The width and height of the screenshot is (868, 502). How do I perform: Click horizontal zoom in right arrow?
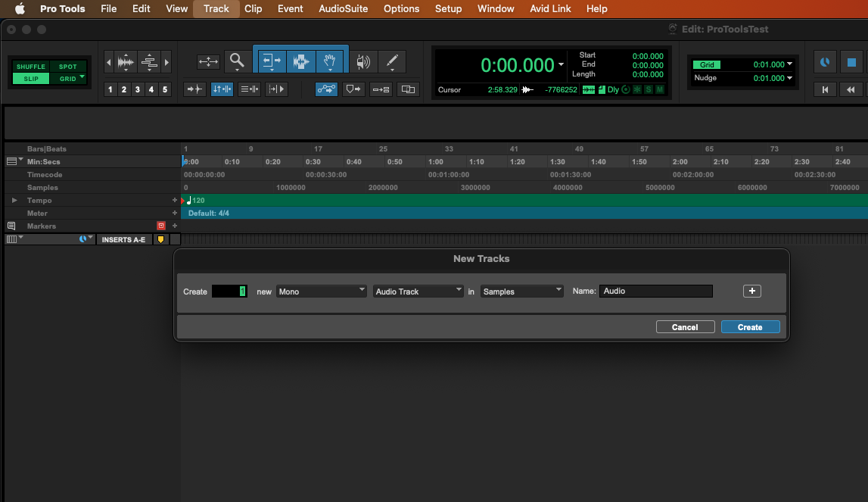click(166, 62)
